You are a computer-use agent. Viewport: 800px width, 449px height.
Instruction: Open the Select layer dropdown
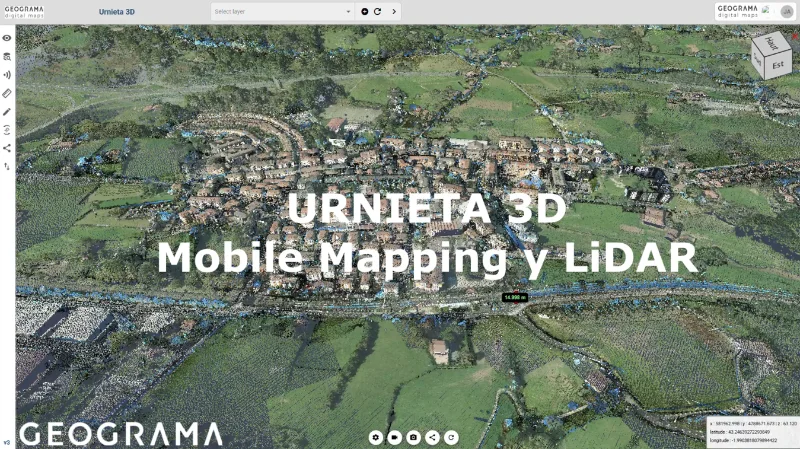[x=283, y=11]
